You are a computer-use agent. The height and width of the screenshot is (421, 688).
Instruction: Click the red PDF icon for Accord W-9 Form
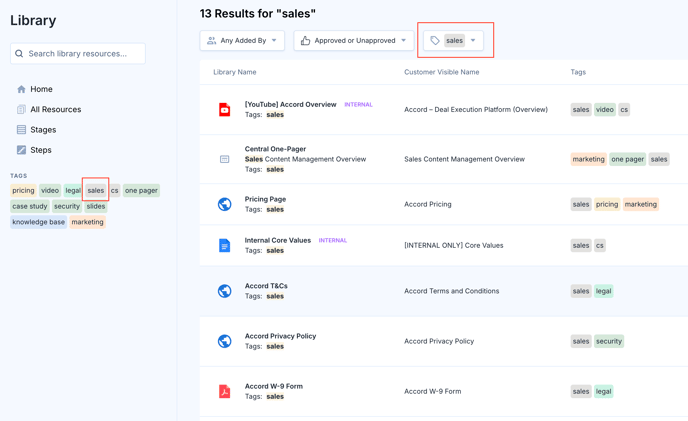tap(225, 391)
